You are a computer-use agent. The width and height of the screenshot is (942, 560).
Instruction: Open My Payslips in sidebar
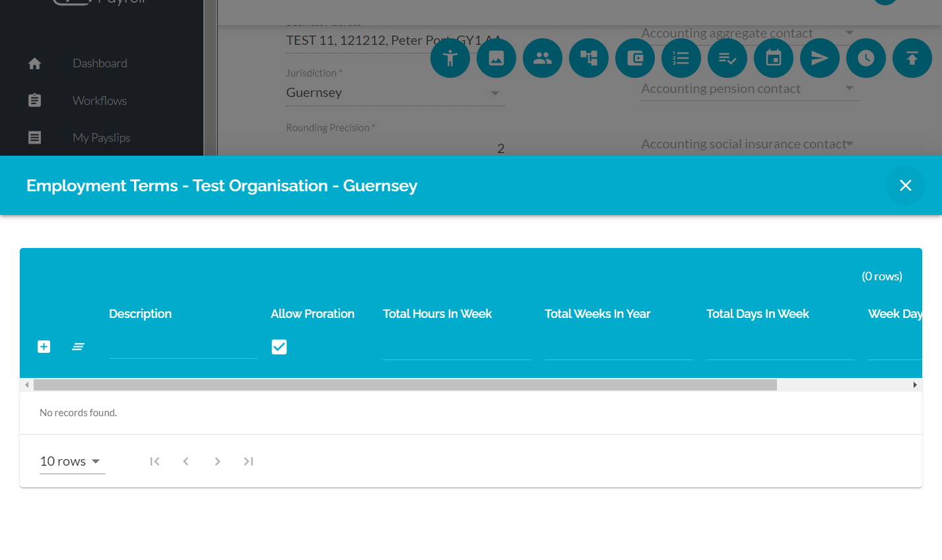point(102,138)
